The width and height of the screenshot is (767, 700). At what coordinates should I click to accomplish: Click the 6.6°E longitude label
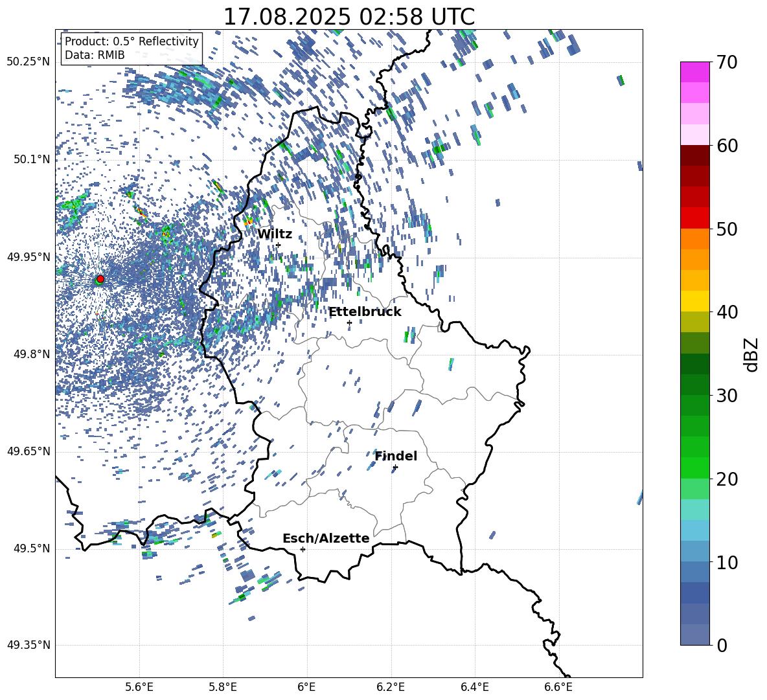pyautogui.click(x=558, y=687)
